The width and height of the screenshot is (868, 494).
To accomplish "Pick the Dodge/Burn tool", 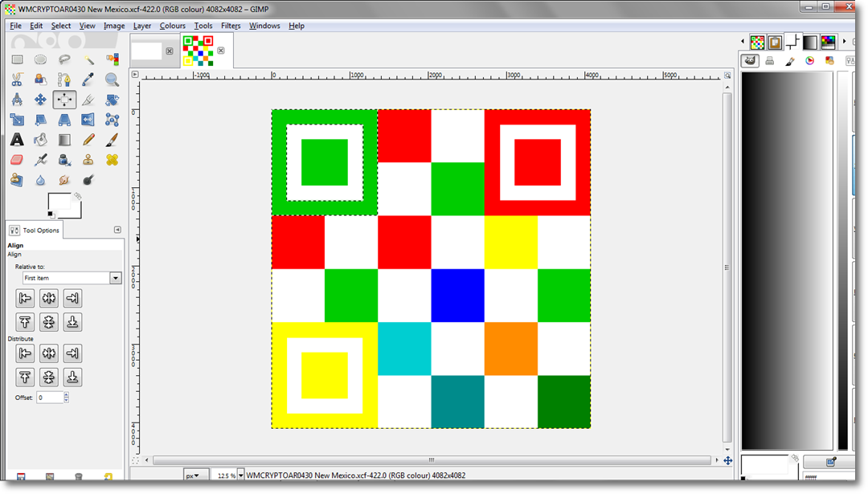I will click(x=88, y=180).
